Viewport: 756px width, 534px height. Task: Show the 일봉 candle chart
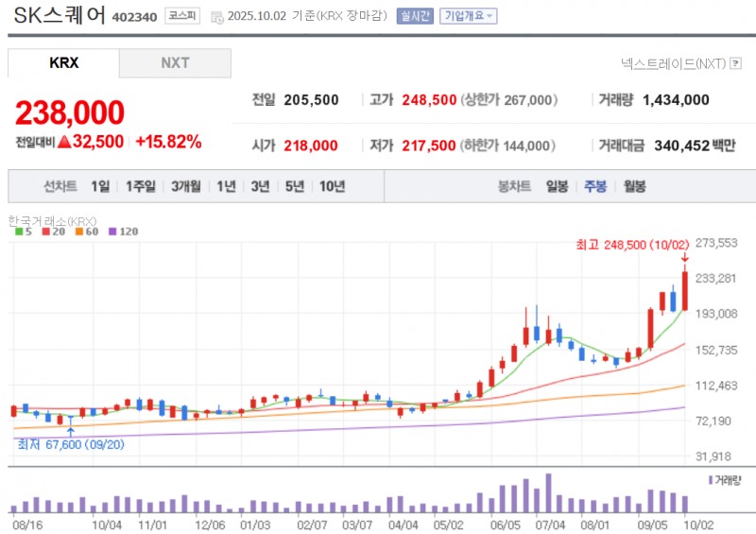[x=557, y=186]
